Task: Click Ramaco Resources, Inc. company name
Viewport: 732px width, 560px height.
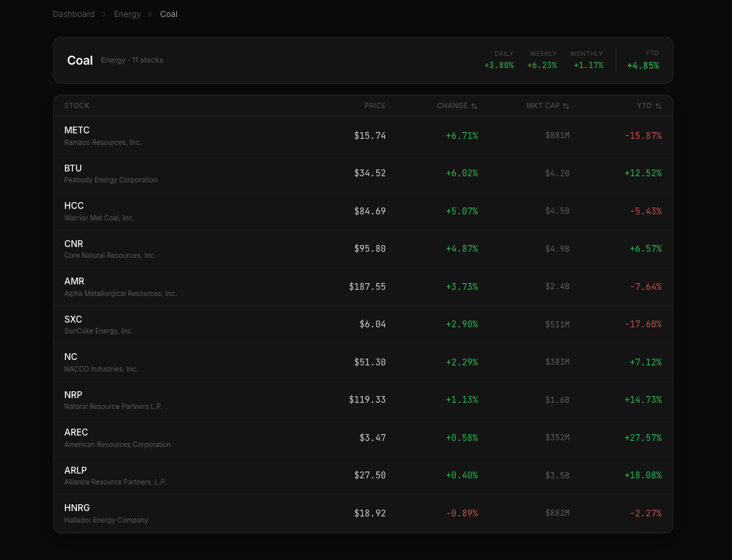Action: 103,142
